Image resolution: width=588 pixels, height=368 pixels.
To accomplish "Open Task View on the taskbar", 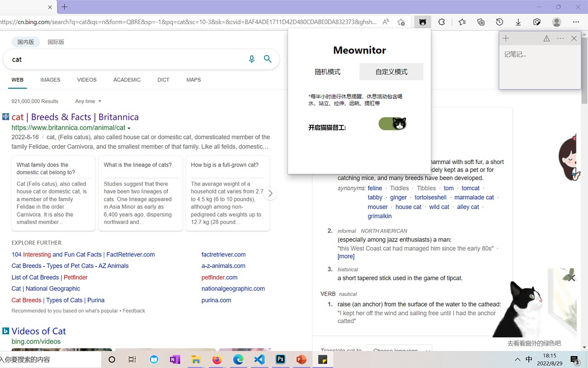I will 132,360.
